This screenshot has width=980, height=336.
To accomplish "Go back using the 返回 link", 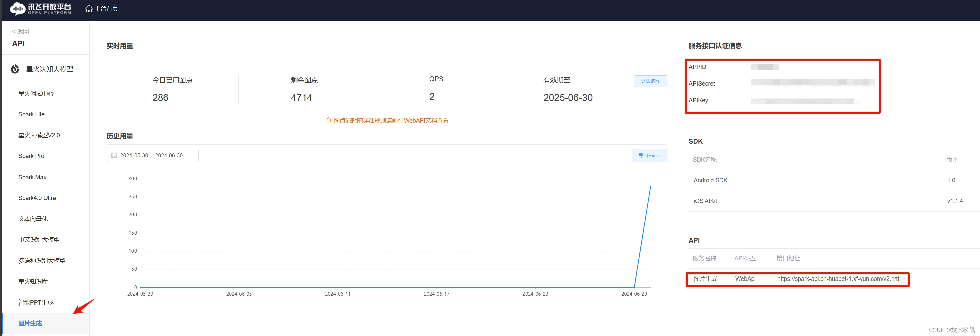I will (20, 31).
